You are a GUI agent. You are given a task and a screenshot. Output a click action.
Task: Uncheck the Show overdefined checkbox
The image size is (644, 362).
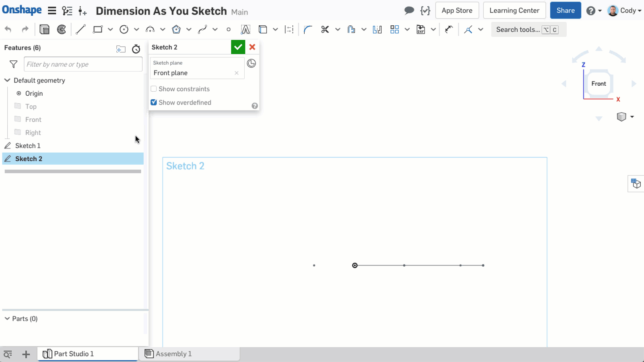[154, 103]
